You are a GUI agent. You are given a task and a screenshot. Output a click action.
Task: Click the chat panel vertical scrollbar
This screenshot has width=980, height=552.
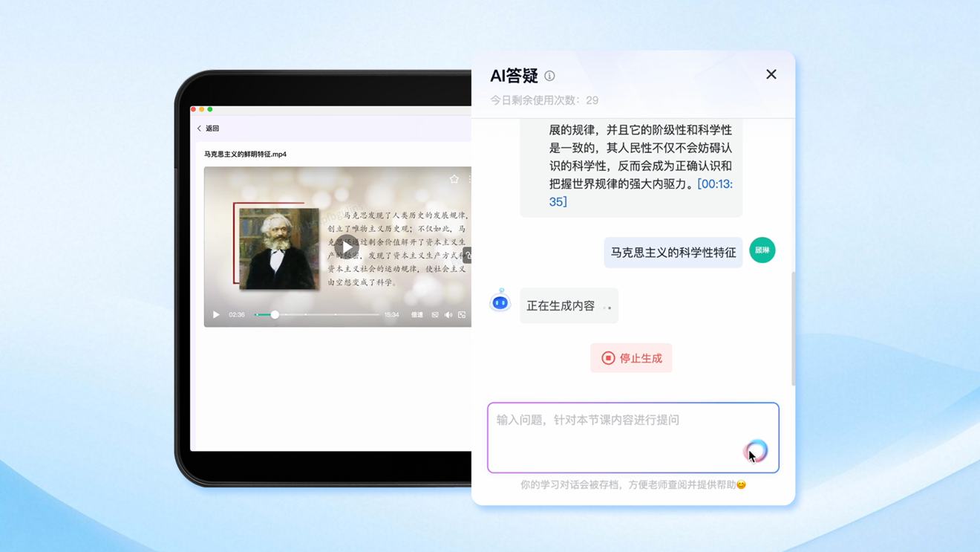[793, 328]
